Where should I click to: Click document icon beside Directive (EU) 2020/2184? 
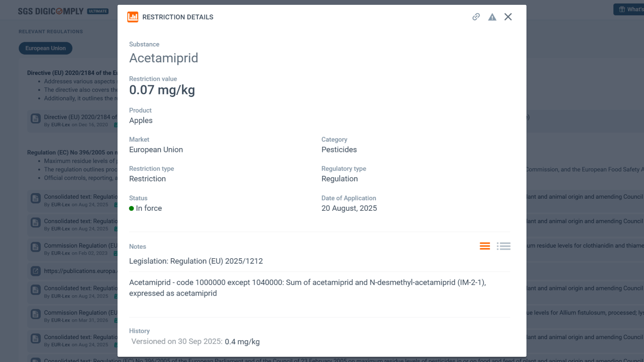pos(36,119)
